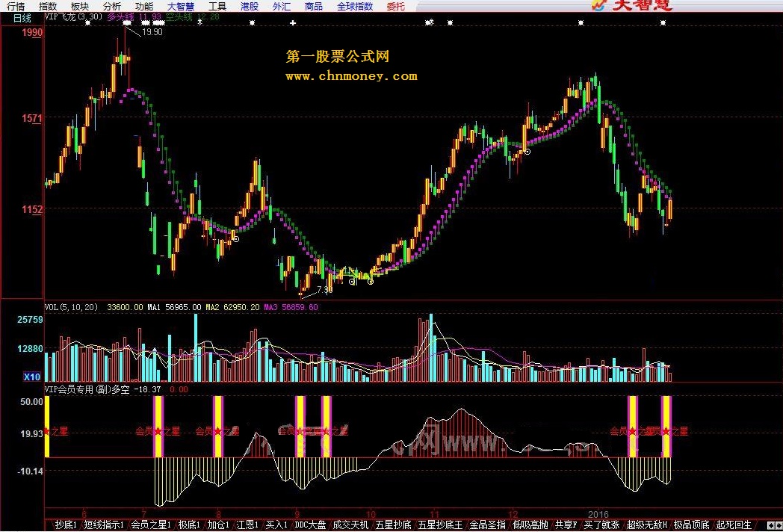Select the 五星抄底 tab
Viewport: 783px width, 532px height.
click(x=394, y=525)
